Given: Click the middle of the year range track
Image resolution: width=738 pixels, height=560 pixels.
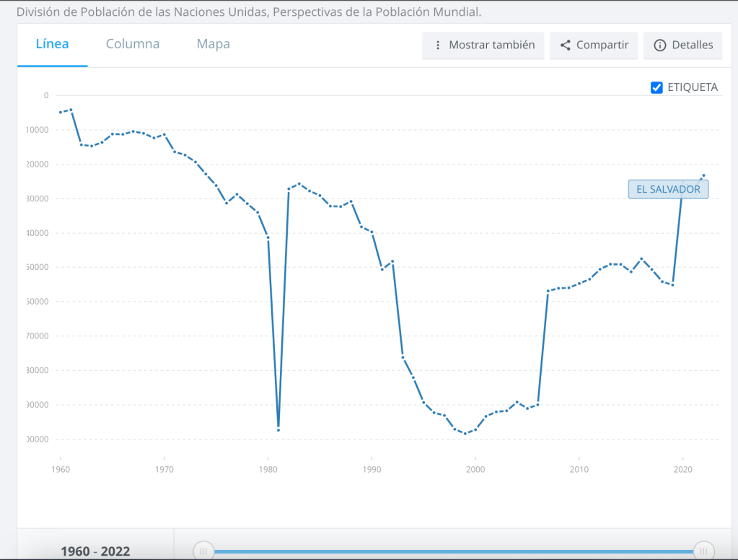Looking at the screenshot, I should 453,551.
